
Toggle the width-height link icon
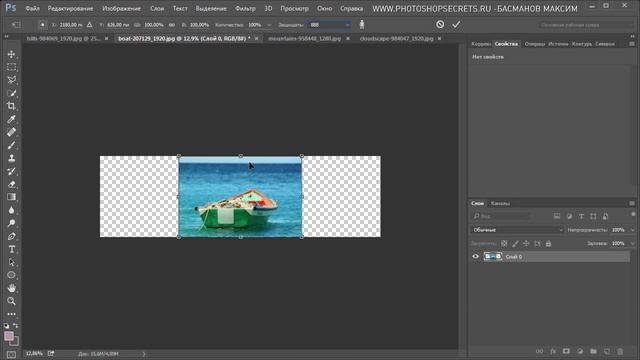[x=171, y=25]
